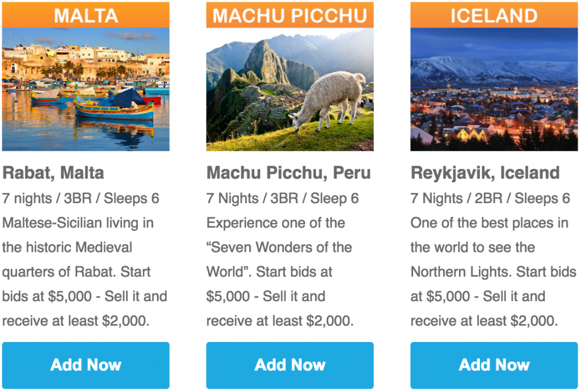Open the Reykjavik night city photo
The image size is (581, 392).
(494, 89)
